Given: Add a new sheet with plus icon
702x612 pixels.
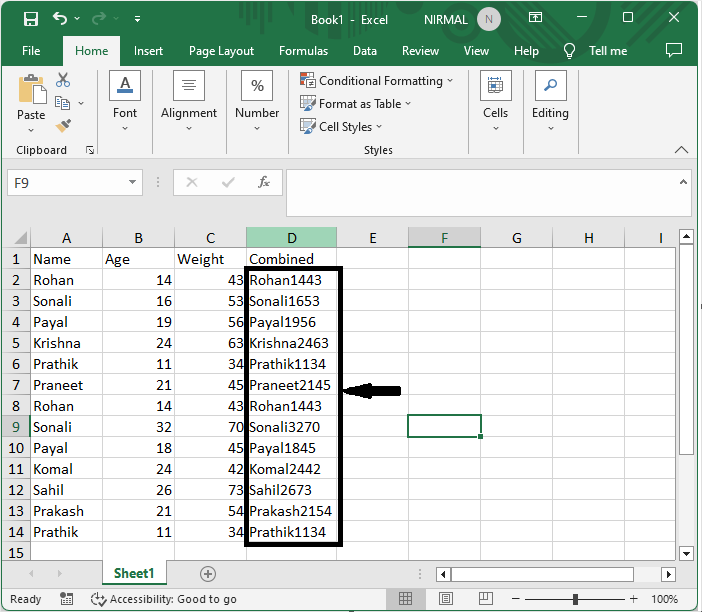Looking at the screenshot, I should (208, 573).
